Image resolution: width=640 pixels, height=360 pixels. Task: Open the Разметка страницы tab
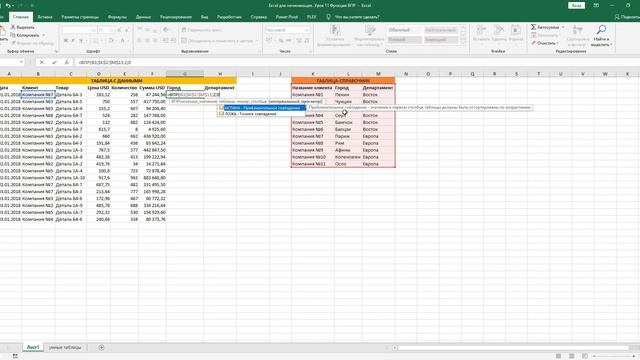click(x=80, y=17)
